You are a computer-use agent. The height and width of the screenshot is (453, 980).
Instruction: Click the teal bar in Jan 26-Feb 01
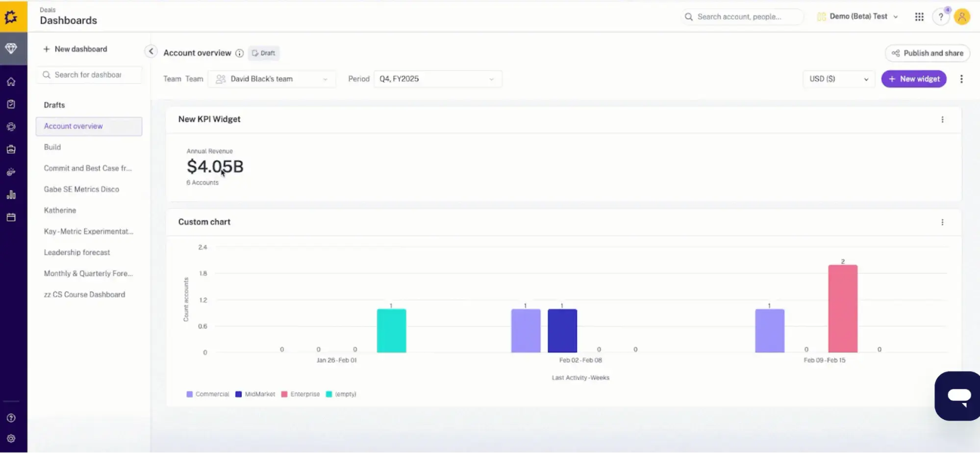coord(391,331)
